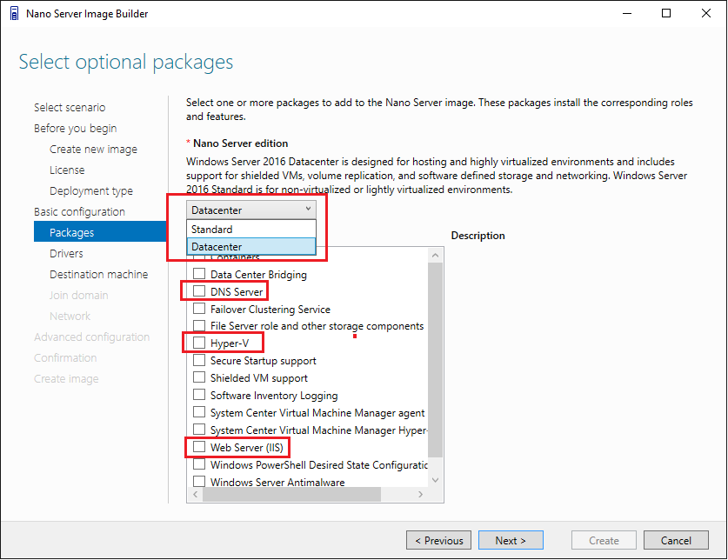This screenshot has width=728, height=560.
Task: Open the Nano Server edition dropdown arrow
Action: [x=308, y=210]
